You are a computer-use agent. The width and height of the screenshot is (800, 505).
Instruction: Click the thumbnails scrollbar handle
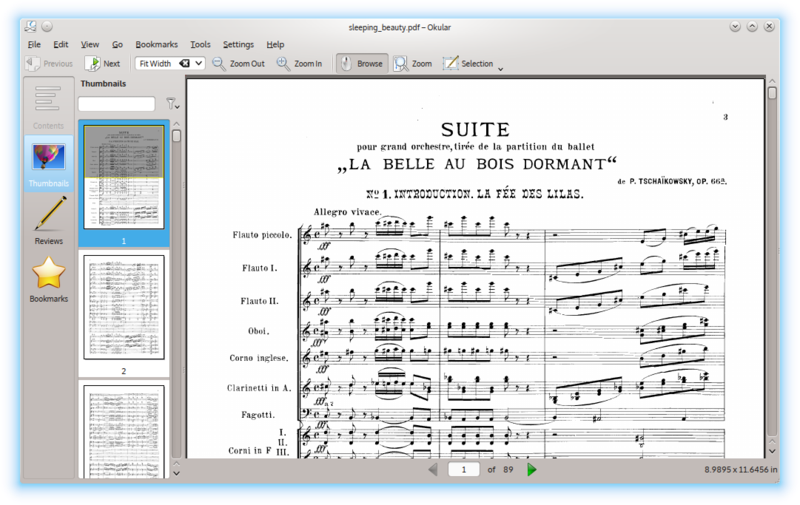pyautogui.click(x=177, y=136)
